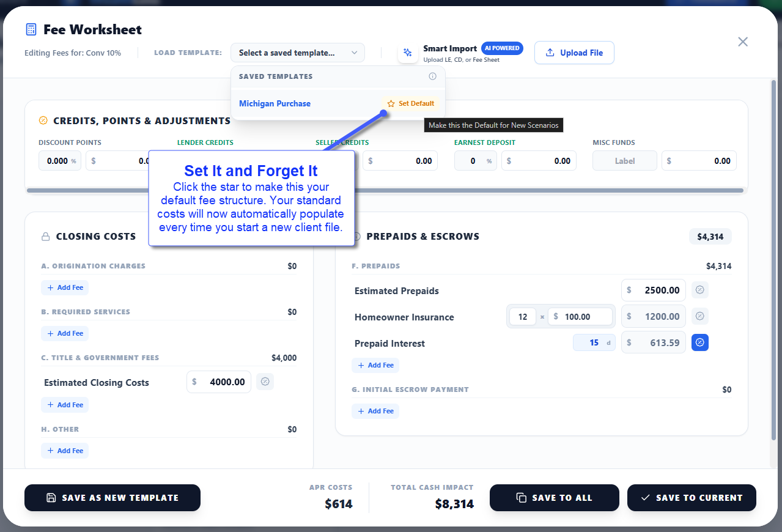Click the Homeowner Insurance total field
782x532 pixels.
(x=654, y=316)
